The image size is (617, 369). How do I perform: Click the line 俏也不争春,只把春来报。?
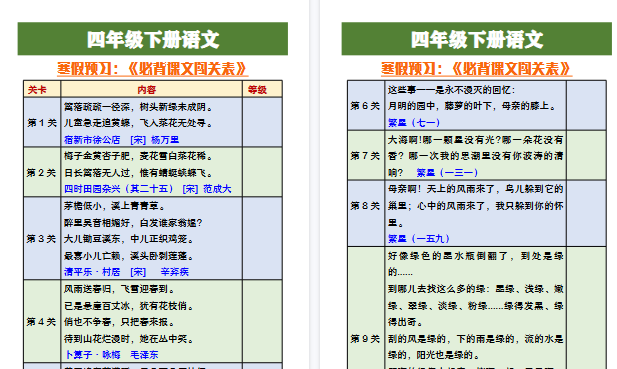click(x=119, y=322)
